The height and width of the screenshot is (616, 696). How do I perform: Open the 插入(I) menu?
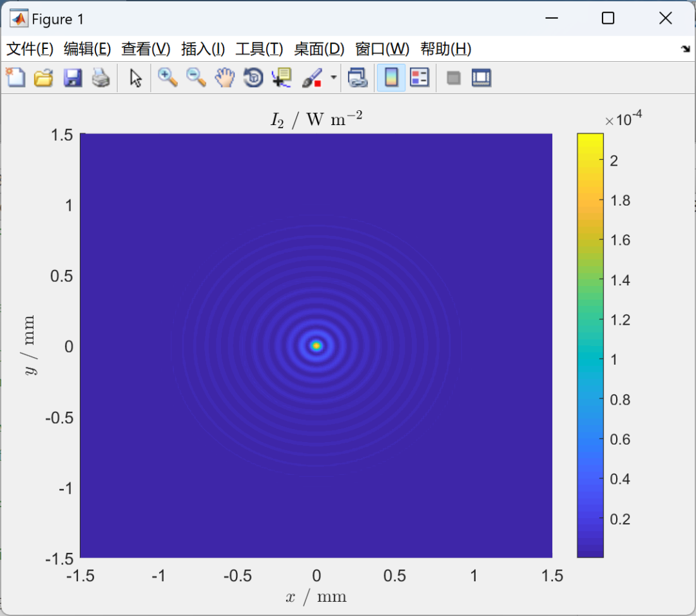[203, 49]
